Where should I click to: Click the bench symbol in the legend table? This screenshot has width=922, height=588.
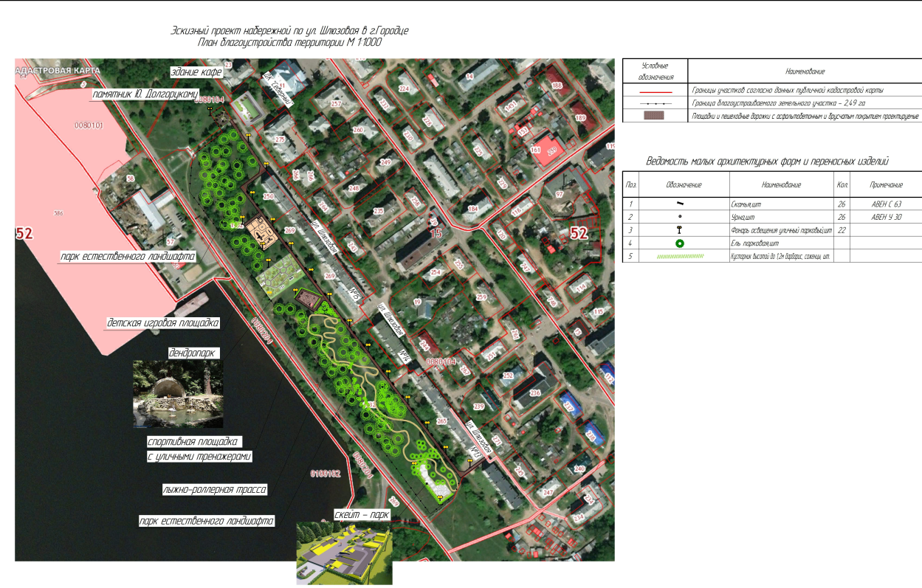click(x=678, y=203)
